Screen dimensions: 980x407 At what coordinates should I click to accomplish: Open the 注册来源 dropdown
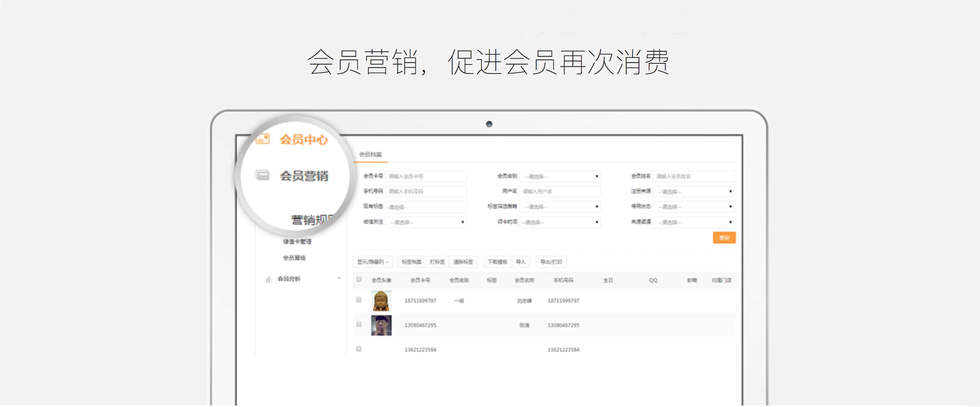[x=694, y=192]
